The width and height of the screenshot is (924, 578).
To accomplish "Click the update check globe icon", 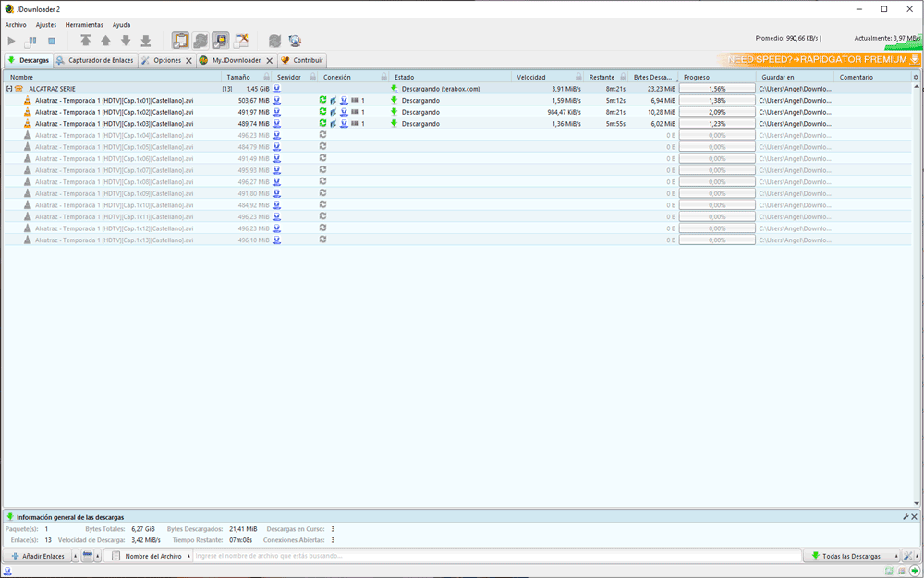I will (x=296, y=41).
